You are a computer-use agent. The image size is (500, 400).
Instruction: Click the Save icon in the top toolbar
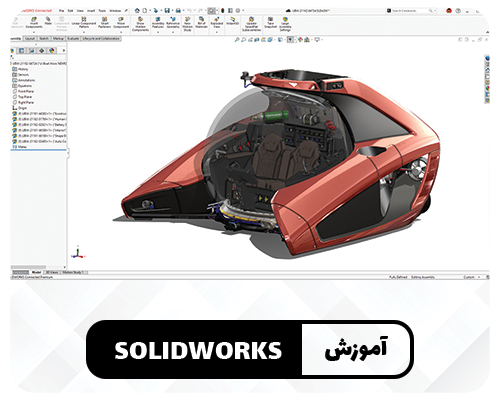coord(167,11)
